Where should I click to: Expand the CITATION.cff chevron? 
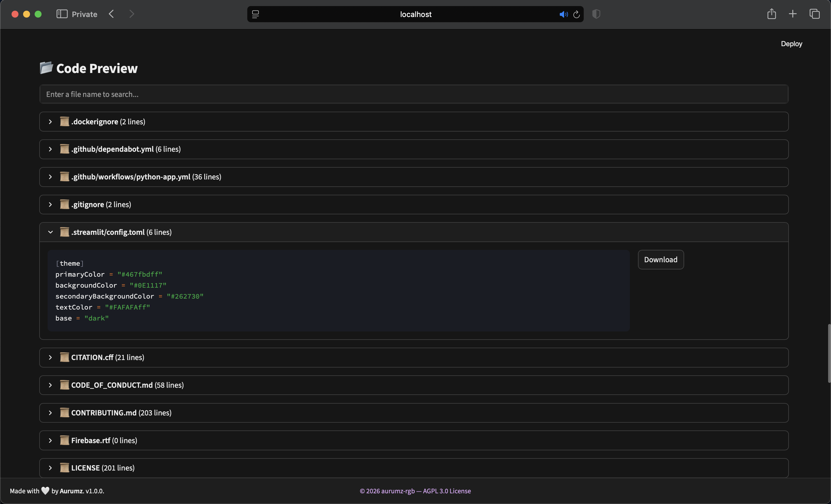tap(50, 357)
